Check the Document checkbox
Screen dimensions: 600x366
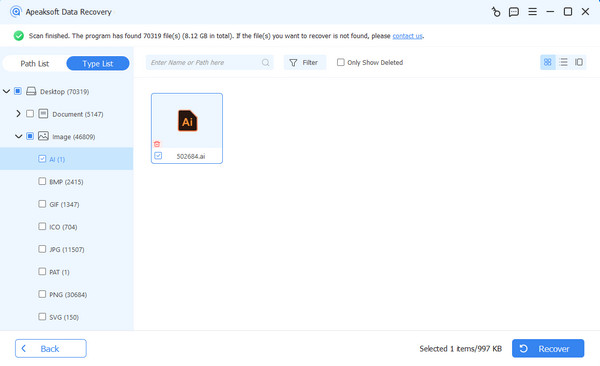coord(30,114)
